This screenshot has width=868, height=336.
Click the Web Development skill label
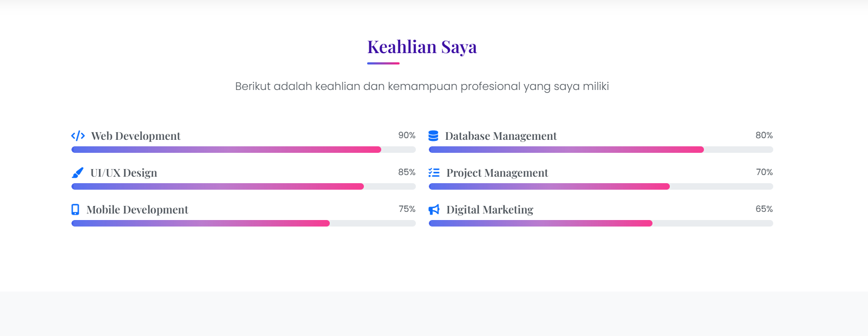click(135, 136)
